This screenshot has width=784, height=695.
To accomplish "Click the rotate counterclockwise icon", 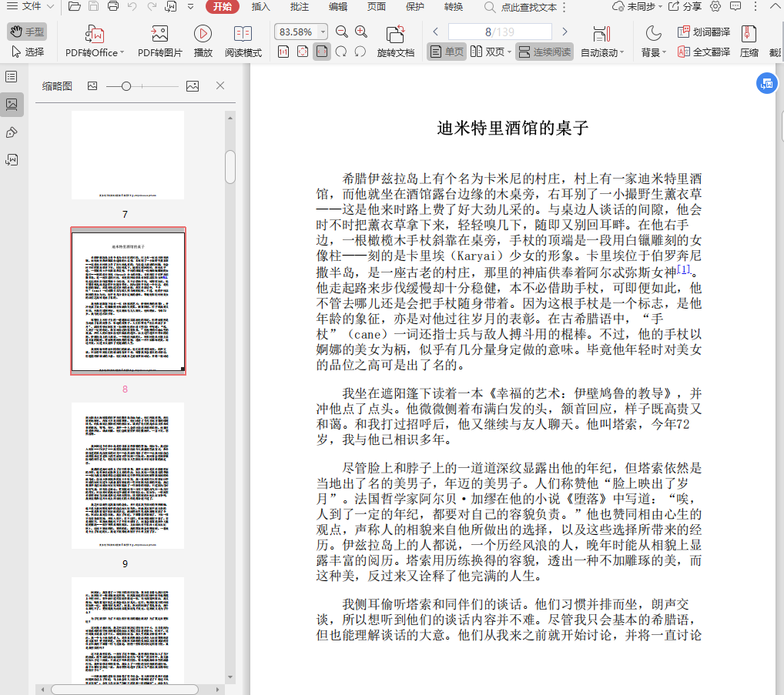I will coord(360,52).
